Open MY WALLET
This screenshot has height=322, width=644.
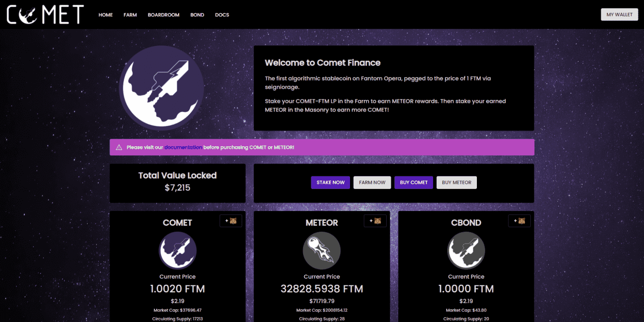[x=620, y=14]
